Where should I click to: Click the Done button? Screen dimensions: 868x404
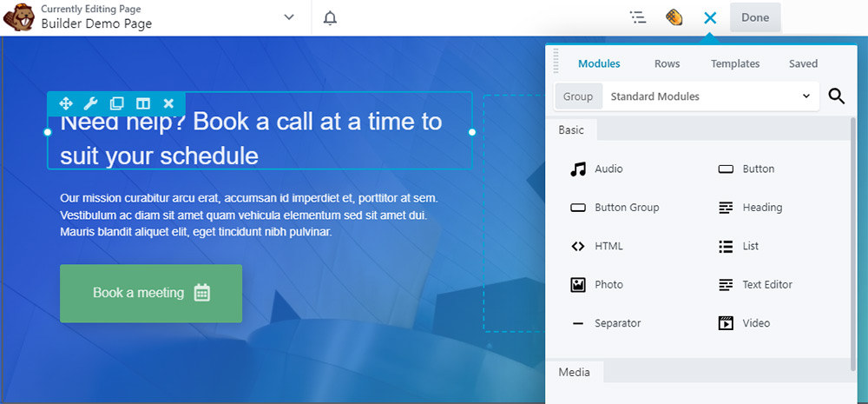click(x=755, y=17)
